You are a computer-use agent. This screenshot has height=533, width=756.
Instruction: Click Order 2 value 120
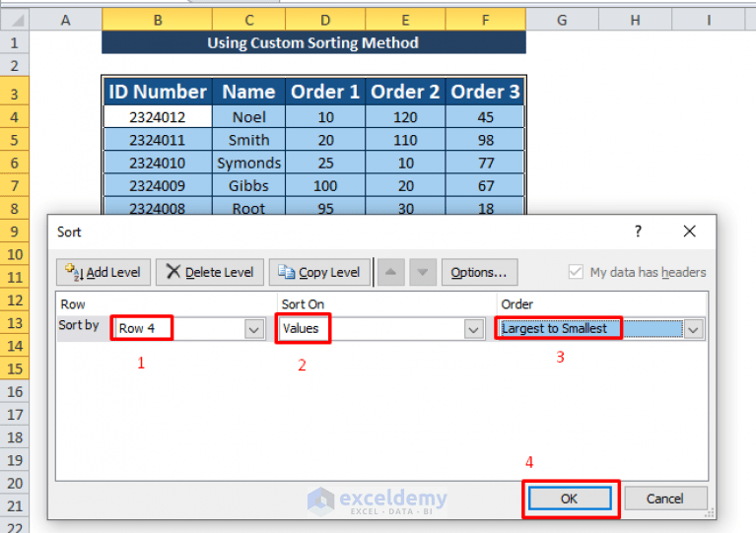(x=405, y=116)
